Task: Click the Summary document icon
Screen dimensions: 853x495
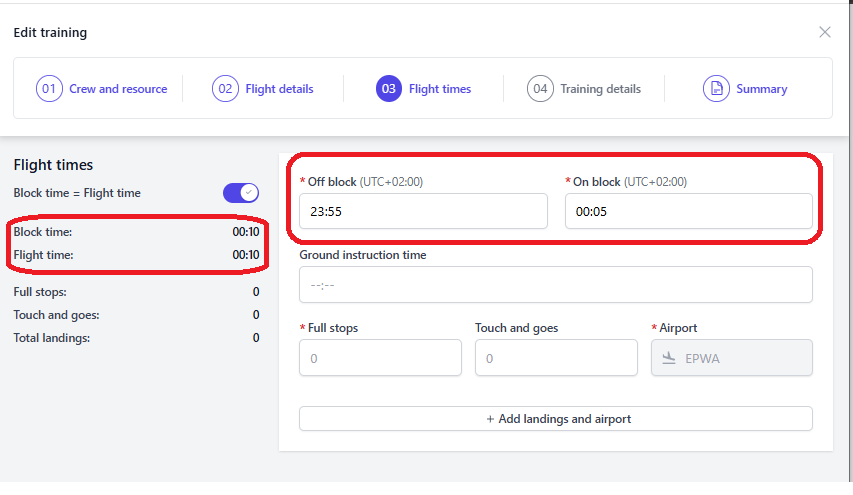Action: (716, 89)
